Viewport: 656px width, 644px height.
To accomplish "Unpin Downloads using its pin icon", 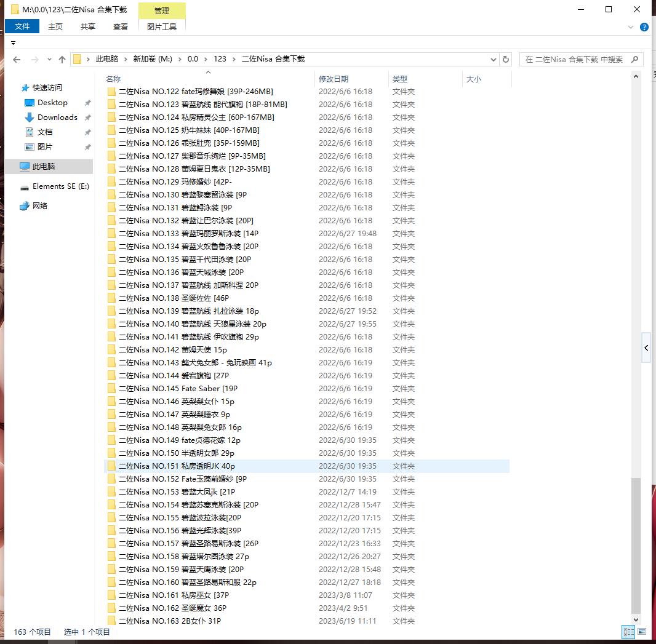I will point(87,117).
